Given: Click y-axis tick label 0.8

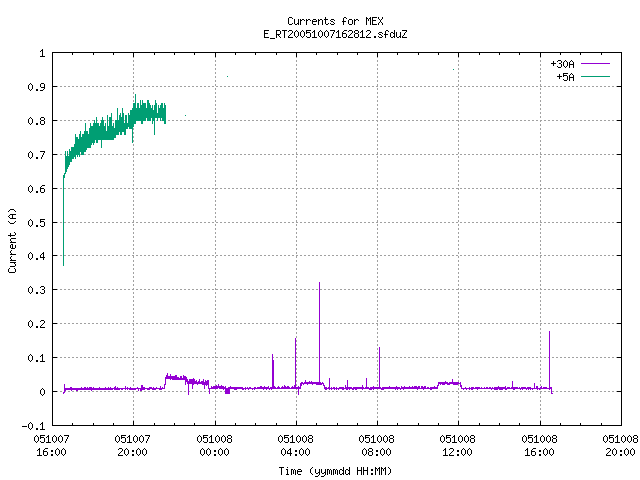Looking at the screenshot, I should [36, 121].
